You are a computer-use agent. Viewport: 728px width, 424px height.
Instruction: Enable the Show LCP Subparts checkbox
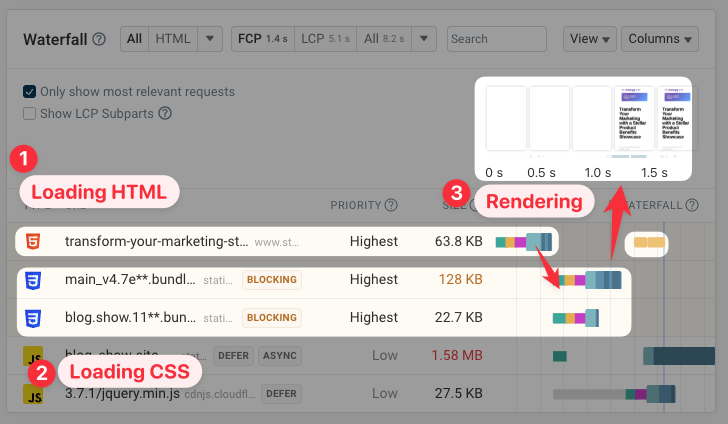click(30, 114)
